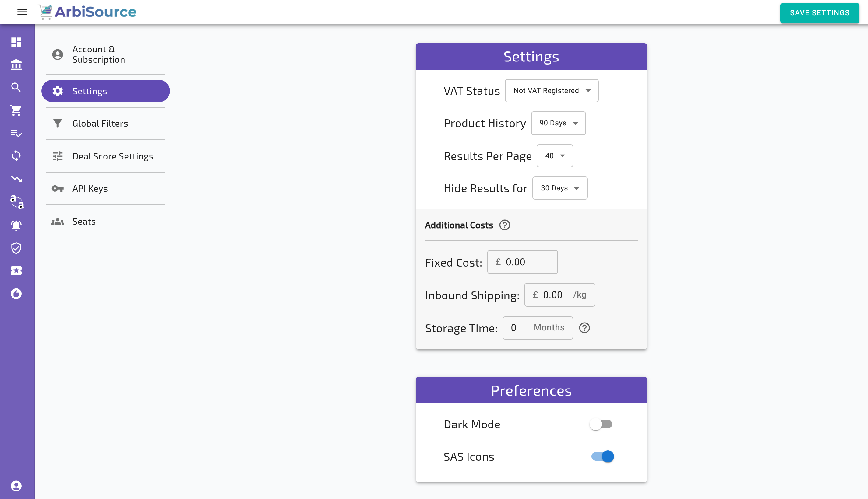
Task: Open the alert bell icon in sidebar
Action: 16,225
